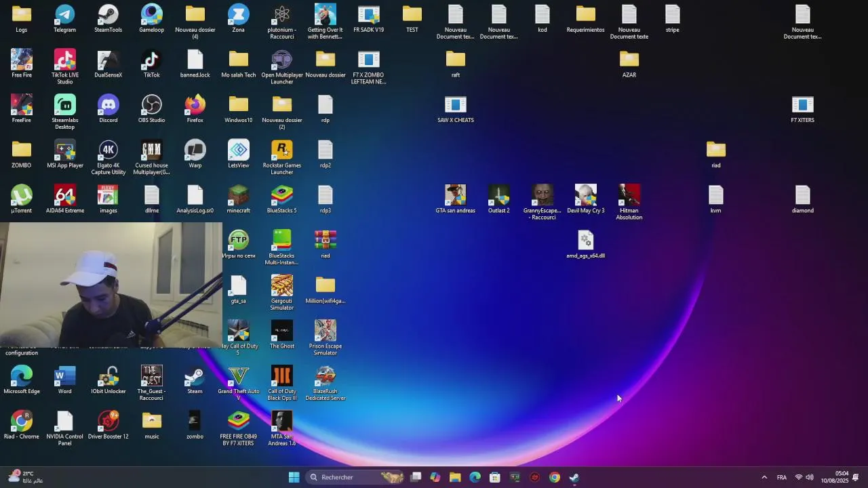Select the amd_ags_x64.dll file

coord(586,244)
